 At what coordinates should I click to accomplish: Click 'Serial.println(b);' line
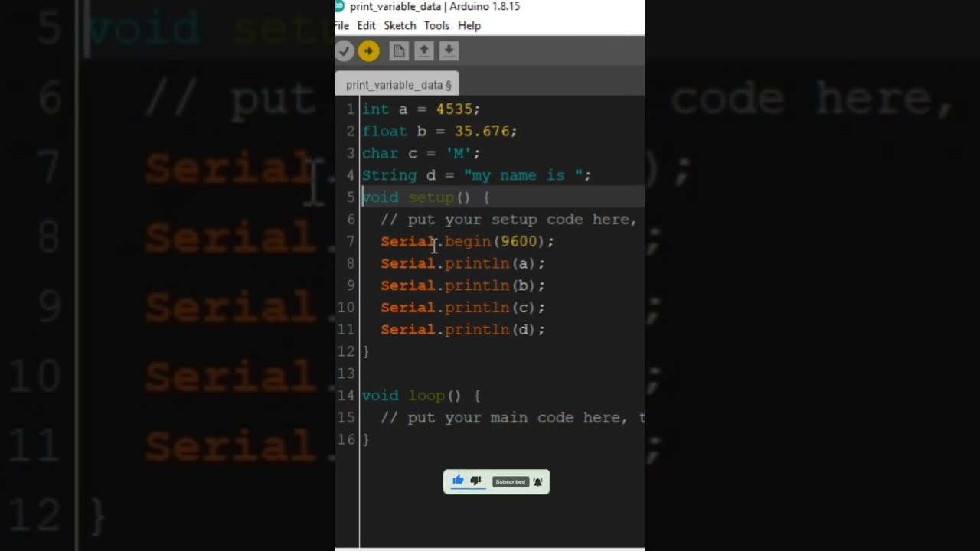point(462,285)
